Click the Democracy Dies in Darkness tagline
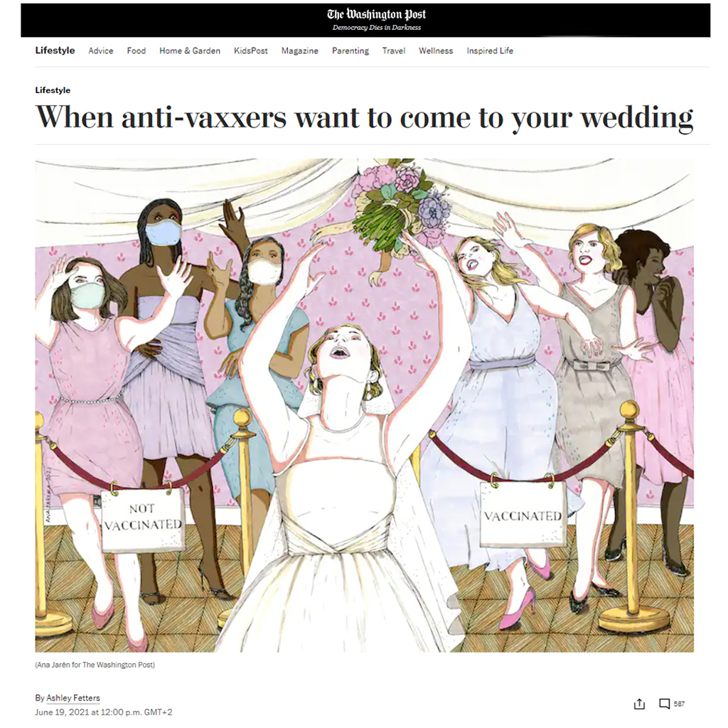The height and width of the screenshot is (728, 728). pos(377,28)
